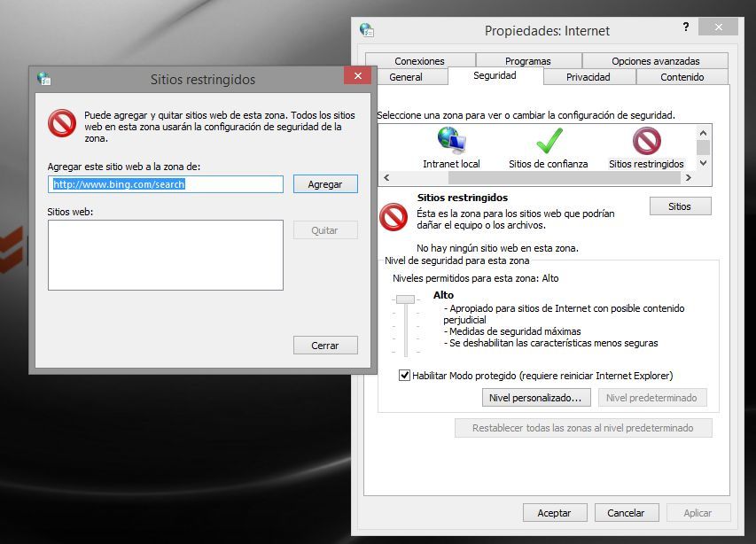The width and height of the screenshot is (756, 544).
Task: Switch to the Conexiones tab
Action: coord(419,61)
